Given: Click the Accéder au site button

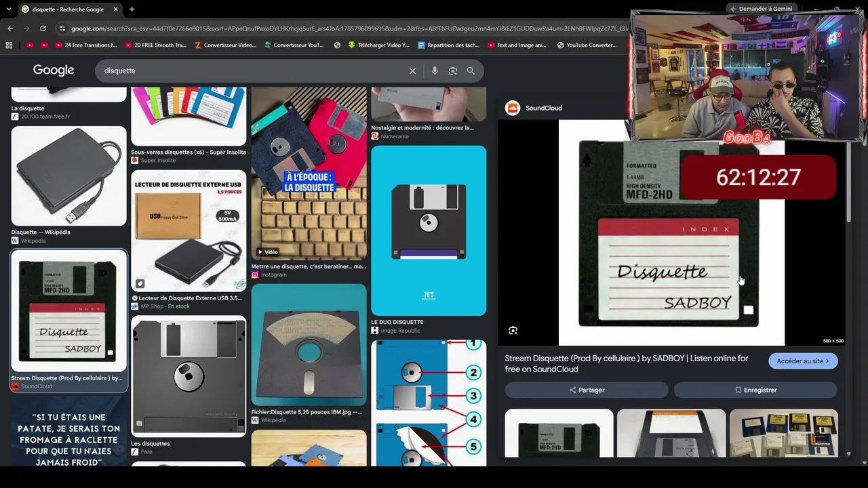Looking at the screenshot, I should pos(803,361).
